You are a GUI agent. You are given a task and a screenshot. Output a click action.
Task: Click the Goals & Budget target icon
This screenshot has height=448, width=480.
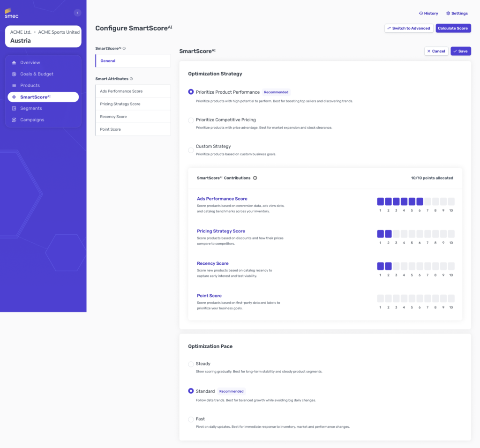click(x=14, y=74)
